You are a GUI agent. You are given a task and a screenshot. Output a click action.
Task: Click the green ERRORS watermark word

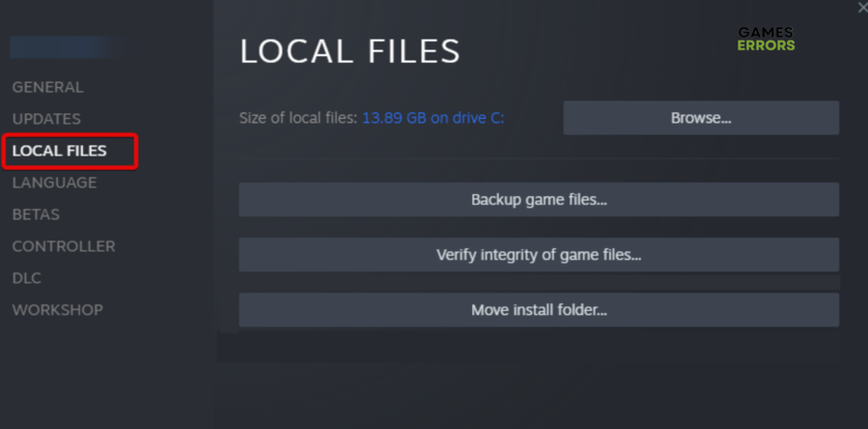(x=767, y=45)
